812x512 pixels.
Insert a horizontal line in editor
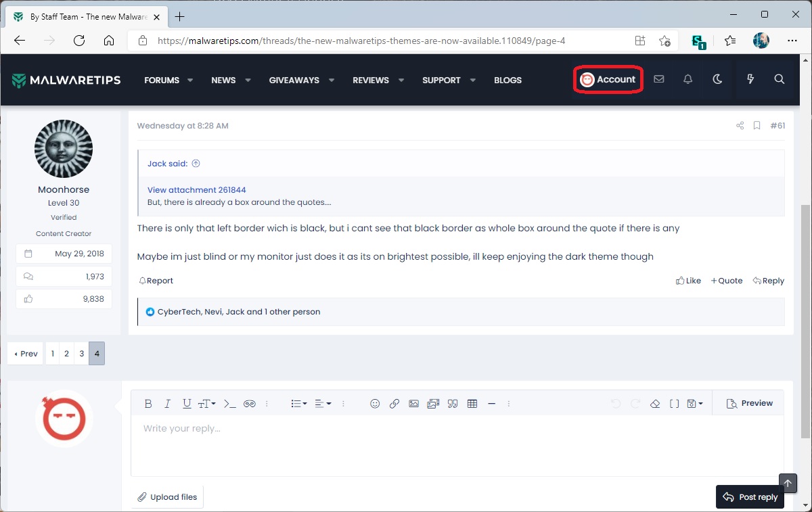492,404
